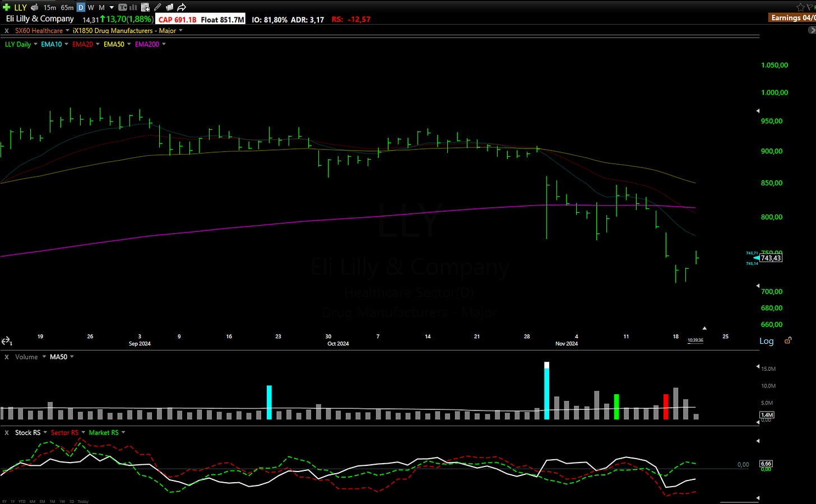Select the W weekly timeframe
Viewport: 816px width, 504px height.
[x=91, y=7]
